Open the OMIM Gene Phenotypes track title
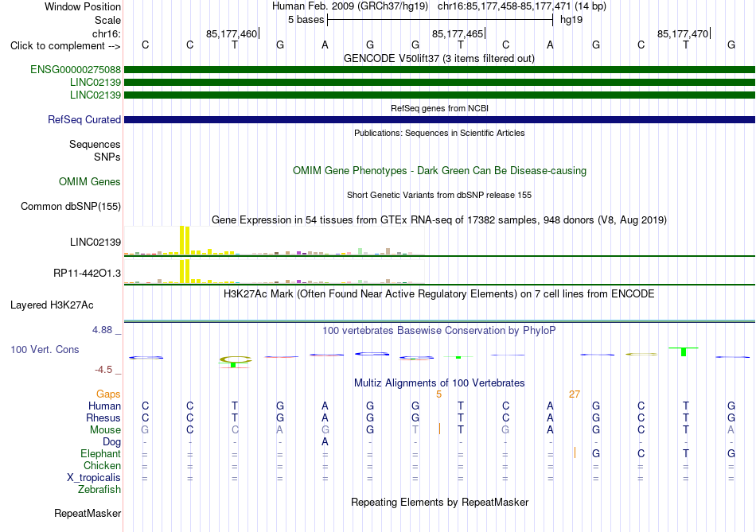 pyautogui.click(x=439, y=171)
